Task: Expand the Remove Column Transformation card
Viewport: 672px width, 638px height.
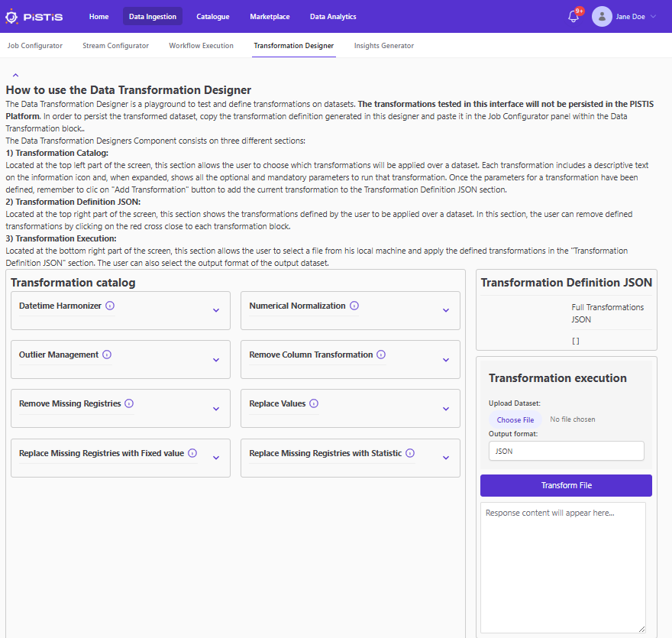Action: coord(446,360)
